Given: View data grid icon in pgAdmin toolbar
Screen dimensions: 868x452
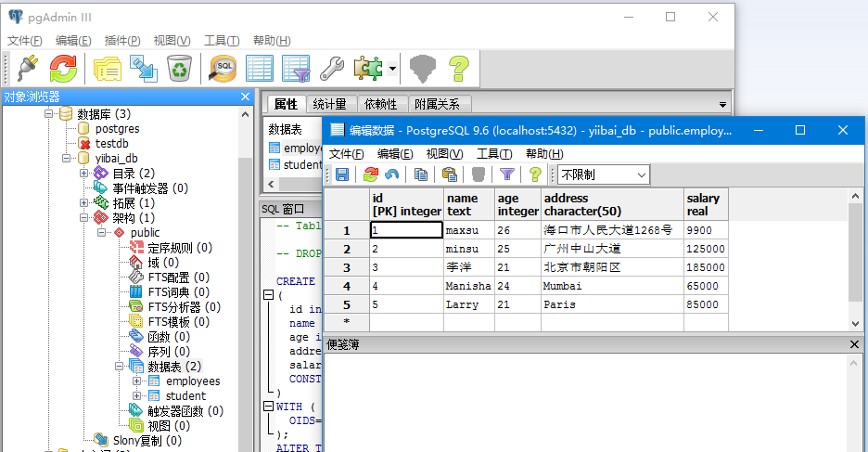Looking at the screenshot, I should pyautogui.click(x=259, y=69).
